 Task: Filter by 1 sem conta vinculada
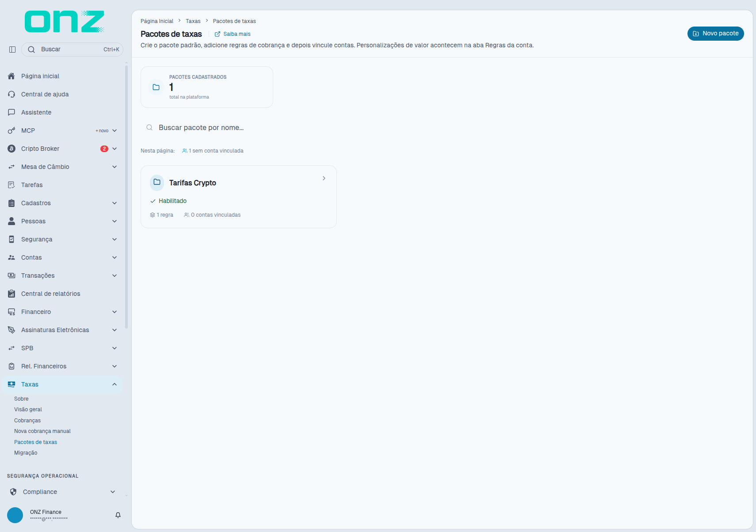tap(213, 151)
